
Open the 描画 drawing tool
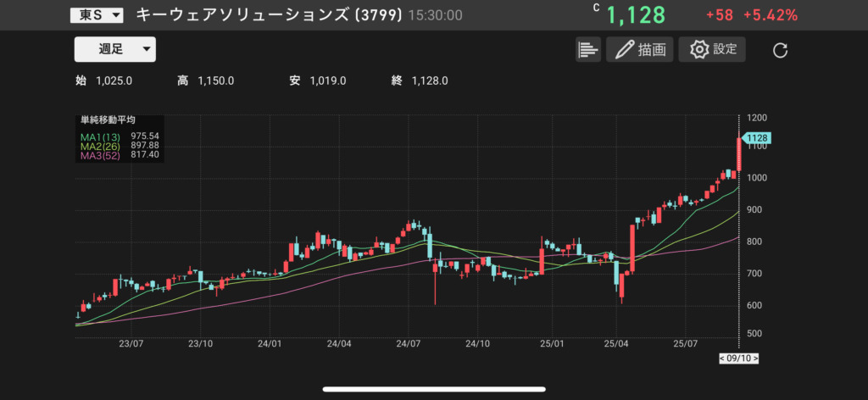(x=639, y=49)
